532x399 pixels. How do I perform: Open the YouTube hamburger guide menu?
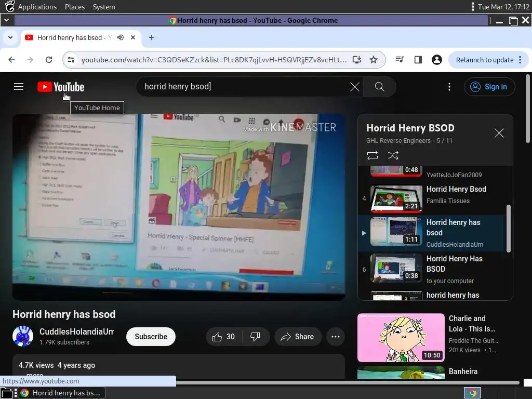[19, 87]
